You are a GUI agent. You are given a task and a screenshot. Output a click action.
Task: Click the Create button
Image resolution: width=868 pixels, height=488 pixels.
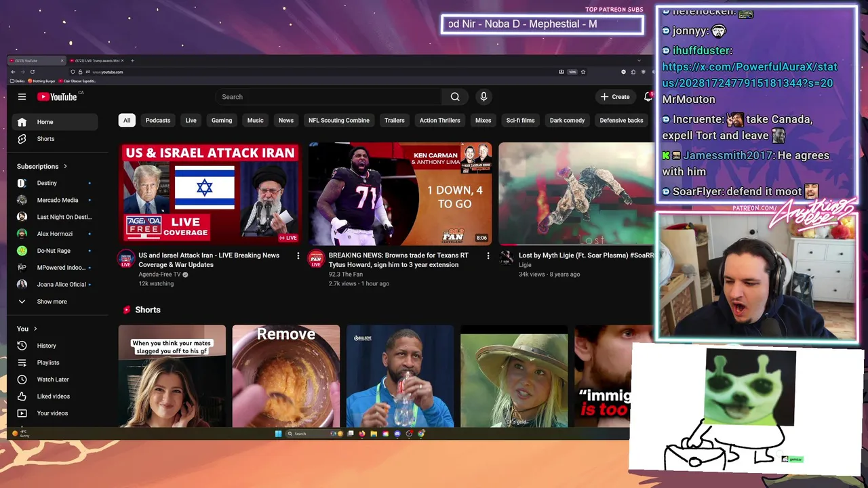(x=616, y=97)
